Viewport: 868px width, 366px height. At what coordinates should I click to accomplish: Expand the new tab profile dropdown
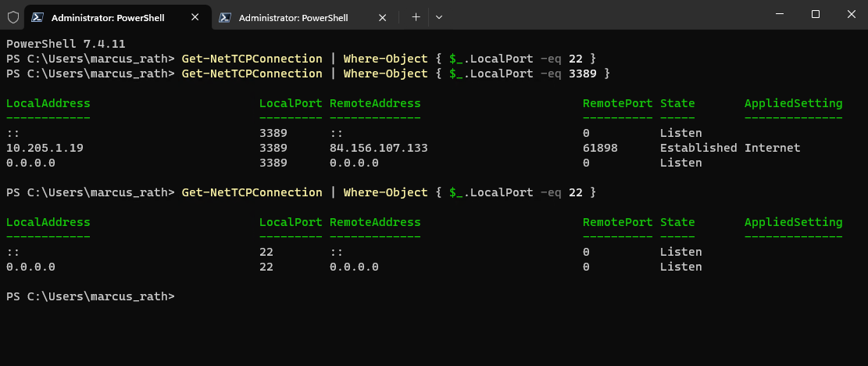pyautogui.click(x=439, y=17)
